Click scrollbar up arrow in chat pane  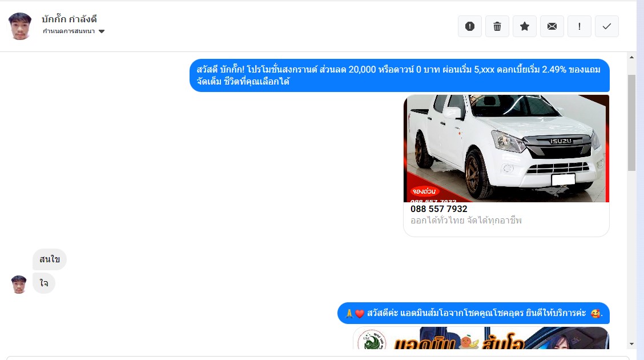pyautogui.click(x=631, y=57)
